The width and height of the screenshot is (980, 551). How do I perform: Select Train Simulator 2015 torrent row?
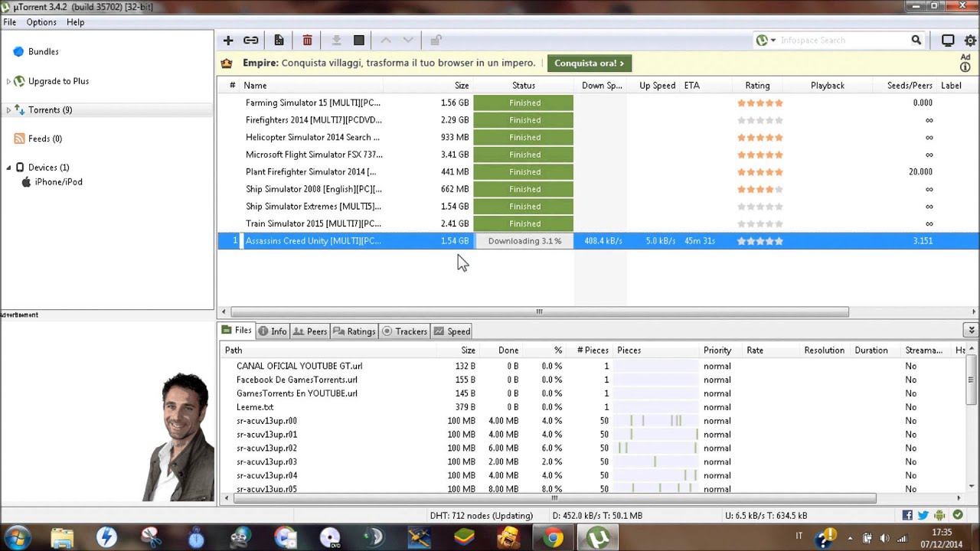tap(597, 223)
